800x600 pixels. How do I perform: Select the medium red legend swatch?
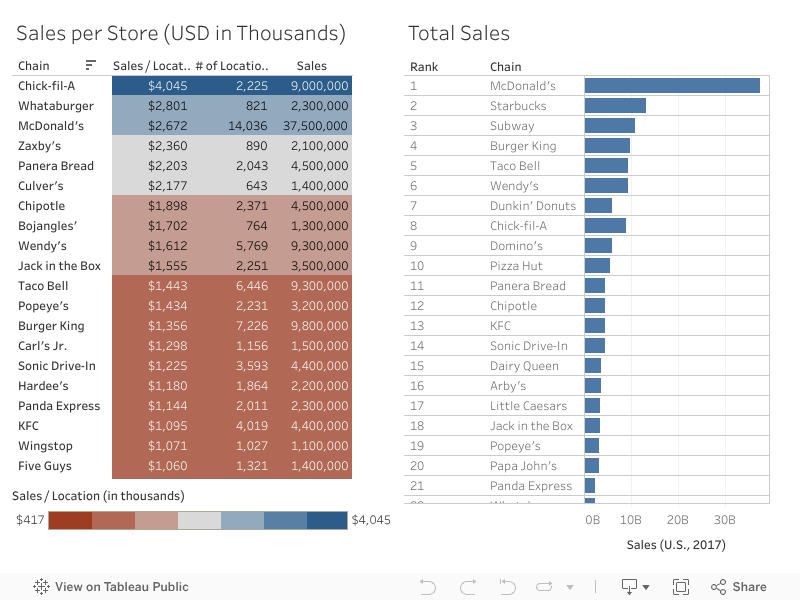(x=113, y=520)
